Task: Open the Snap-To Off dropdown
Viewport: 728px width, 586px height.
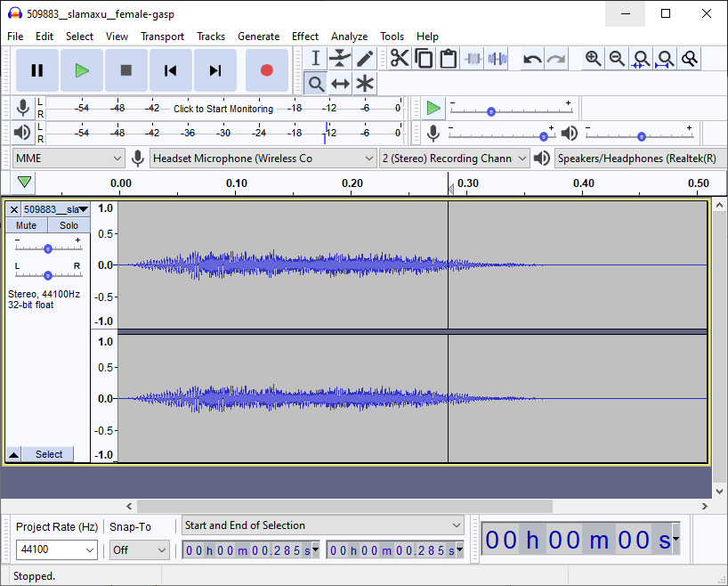Action: coord(140,550)
